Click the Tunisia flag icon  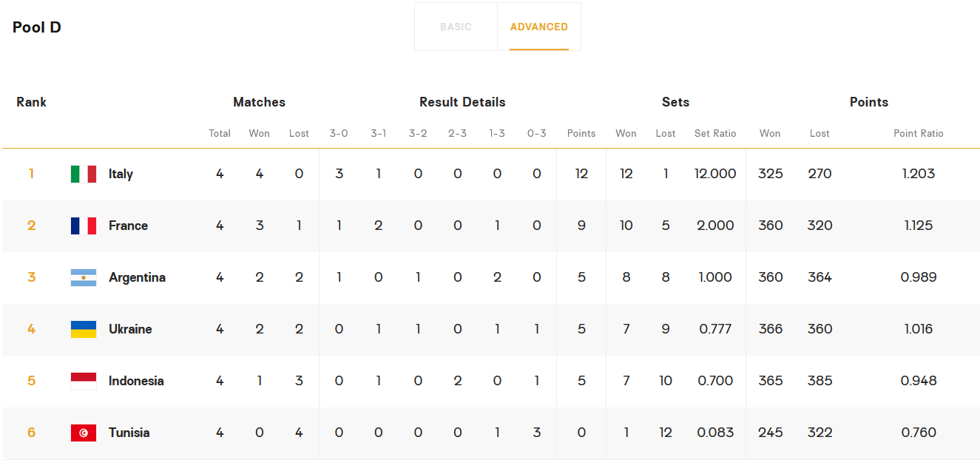(x=84, y=433)
